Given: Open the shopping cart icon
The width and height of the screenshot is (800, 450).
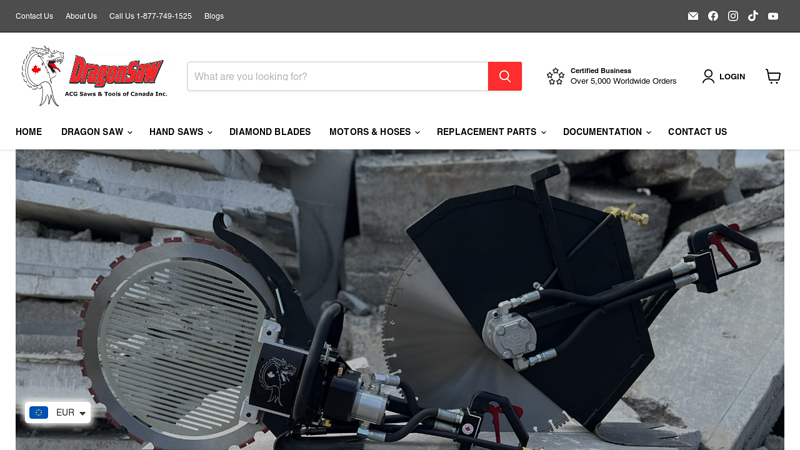Looking at the screenshot, I should click(773, 76).
